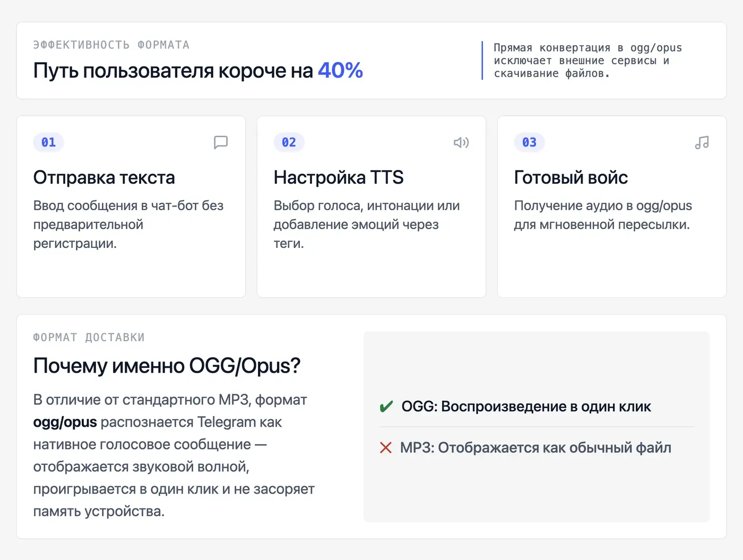Click the blue "40%" figure
The width and height of the screenshot is (743, 560).
(x=340, y=70)
